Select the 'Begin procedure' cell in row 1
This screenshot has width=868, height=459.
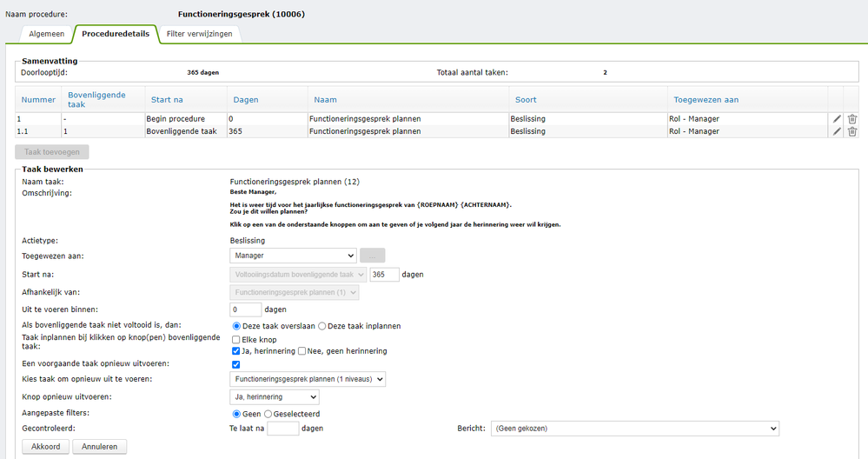[x=186, y=118]
